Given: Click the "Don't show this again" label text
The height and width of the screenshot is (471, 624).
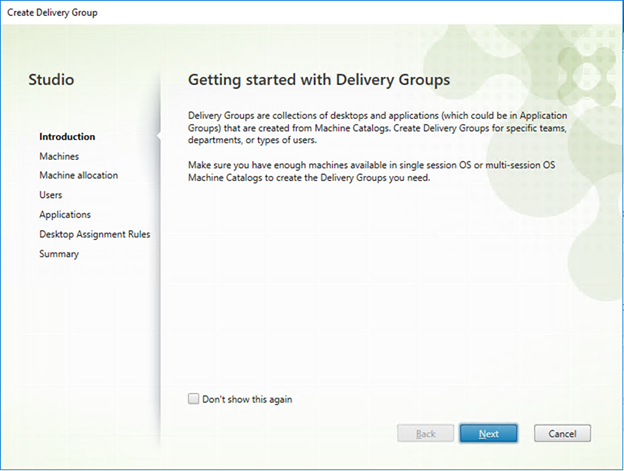Looking at the screenshot, I should point(247,399).
